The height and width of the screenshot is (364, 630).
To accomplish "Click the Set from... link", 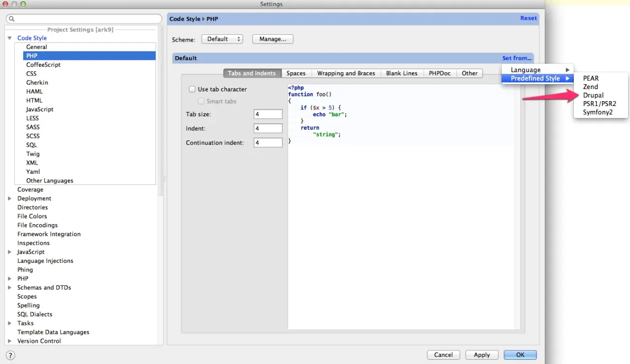I will tap(517, 58).
